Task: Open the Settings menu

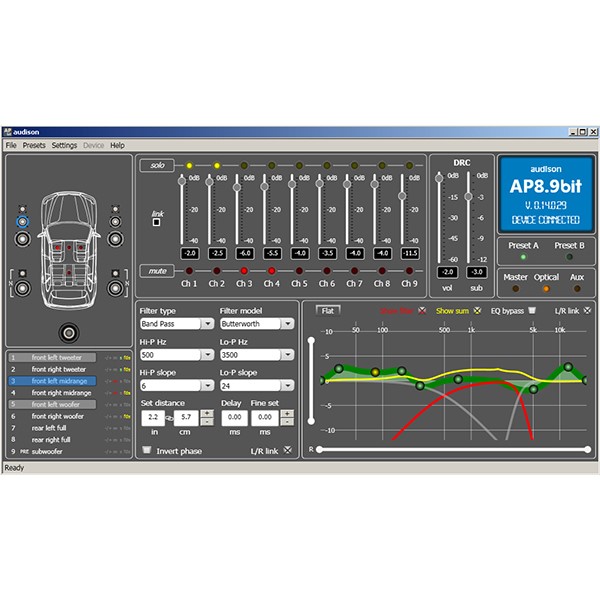Action: pyautogui.click(x=64, y=145)
